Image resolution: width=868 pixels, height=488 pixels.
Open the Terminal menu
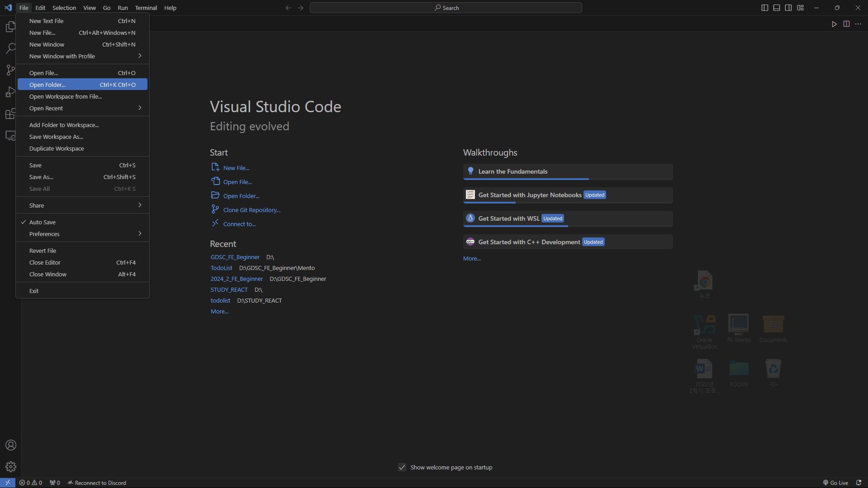pos(146,8)
